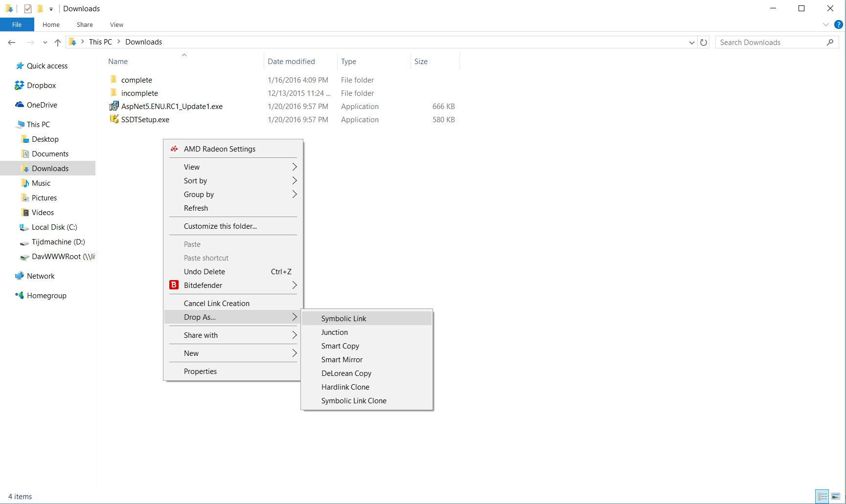Open Dropbox in the navigation pane

pos(41,86)
